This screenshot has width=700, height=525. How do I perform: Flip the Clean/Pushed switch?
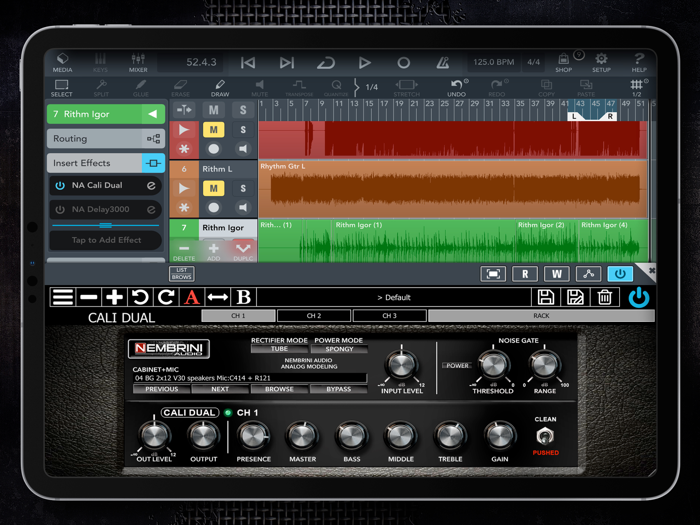pyautogui.click(x=545, y=436)
